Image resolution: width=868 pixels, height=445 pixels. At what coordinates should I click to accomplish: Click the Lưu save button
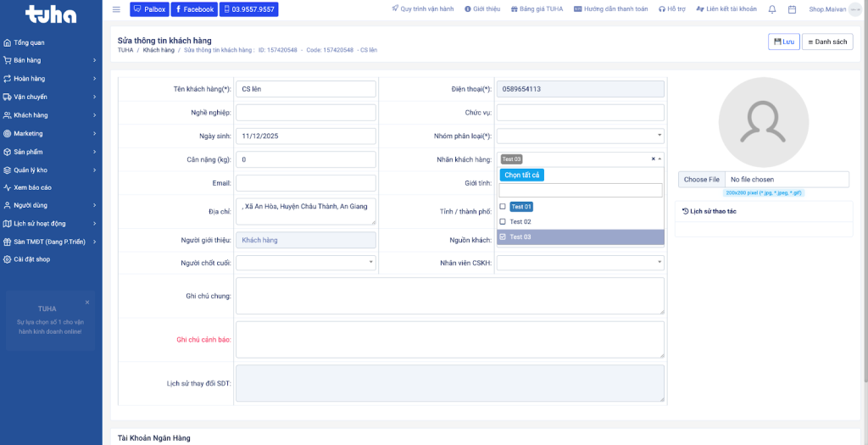783,42
